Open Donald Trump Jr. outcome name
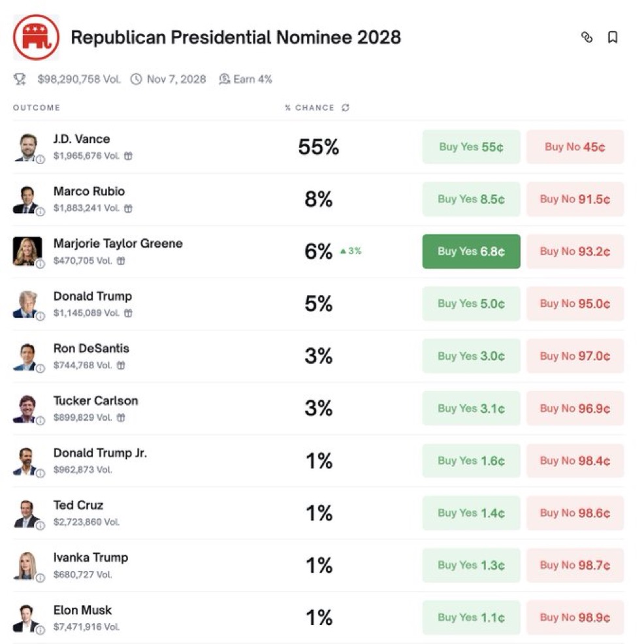The width and height of the screenshot is (644, 644). (100, 453)
